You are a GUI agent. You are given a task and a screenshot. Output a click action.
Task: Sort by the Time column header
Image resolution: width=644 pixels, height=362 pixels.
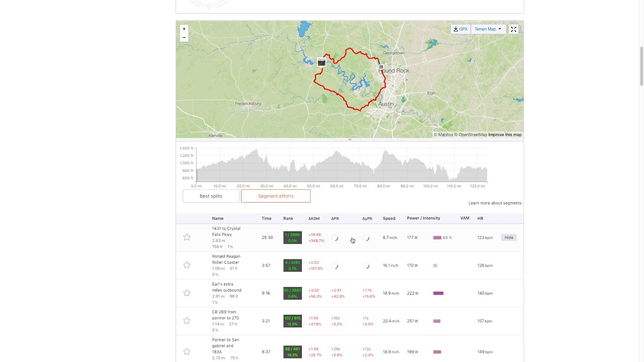(267, 218)
